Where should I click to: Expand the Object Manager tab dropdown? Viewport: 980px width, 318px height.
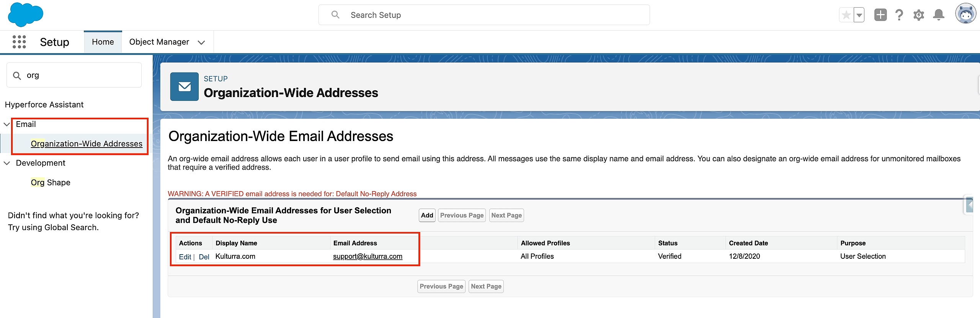(x=201, y=42)
